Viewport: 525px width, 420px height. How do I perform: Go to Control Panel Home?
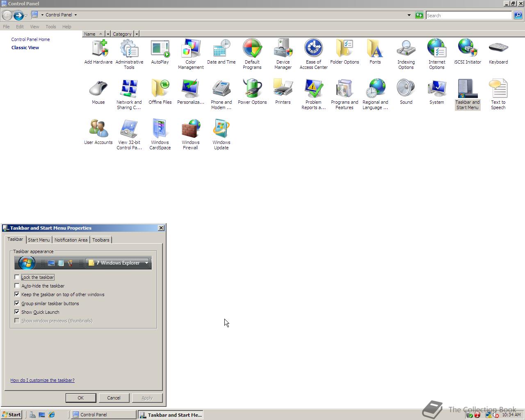pyautogui.click(x=31, y=39)
